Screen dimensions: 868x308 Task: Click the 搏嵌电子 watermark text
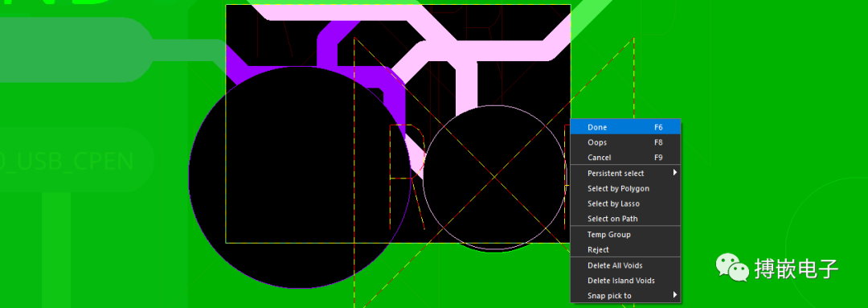pyautogui.click(x=796, y=269)
